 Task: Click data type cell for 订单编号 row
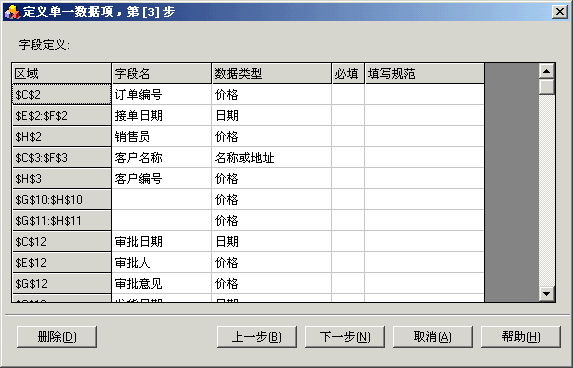click(x=272, y=95)
